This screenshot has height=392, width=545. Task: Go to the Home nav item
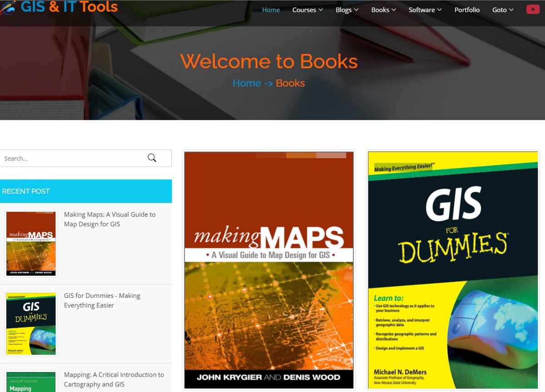point(271,10)
